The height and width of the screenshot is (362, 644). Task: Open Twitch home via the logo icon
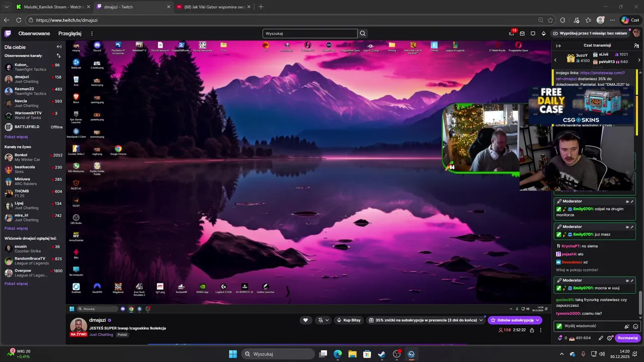point(8,34)
